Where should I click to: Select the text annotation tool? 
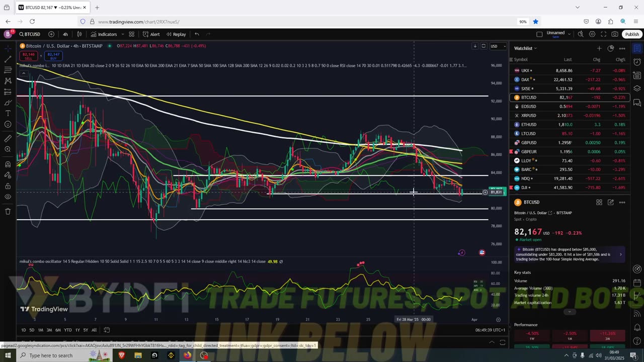click(8, 114)
